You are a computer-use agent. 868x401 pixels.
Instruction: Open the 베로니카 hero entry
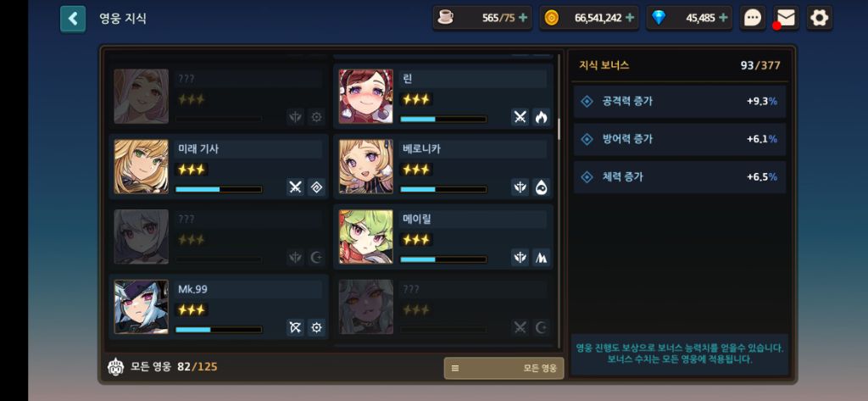click(443, 166)
